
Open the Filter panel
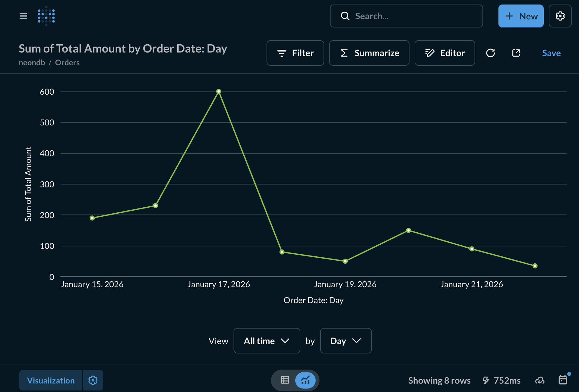(x=295, y=53)
